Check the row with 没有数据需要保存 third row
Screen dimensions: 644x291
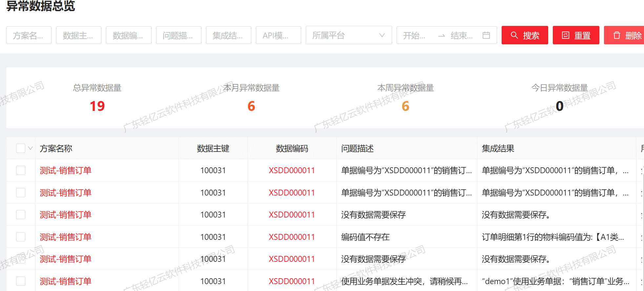(21, 215)
